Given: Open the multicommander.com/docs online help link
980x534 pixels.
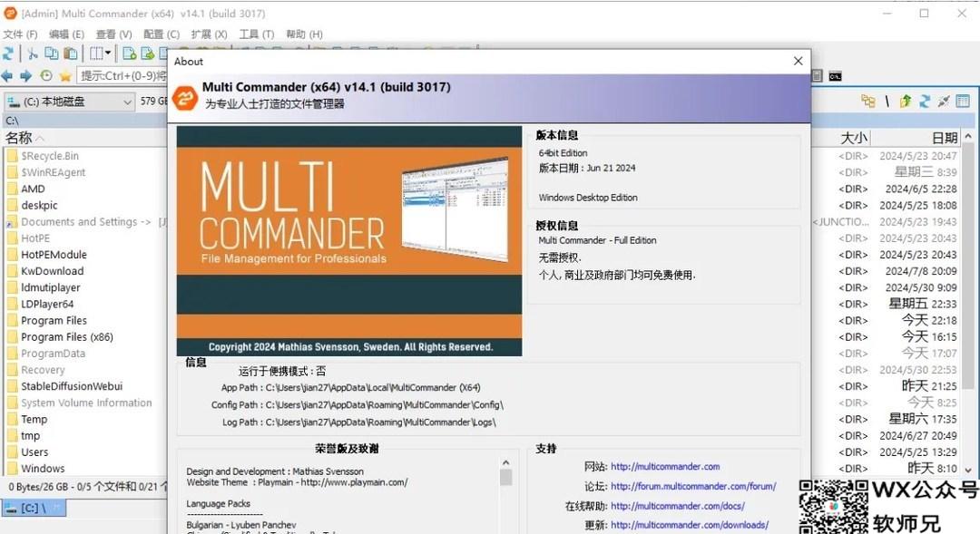Looking at the screenshot, I should click(678, 506).
